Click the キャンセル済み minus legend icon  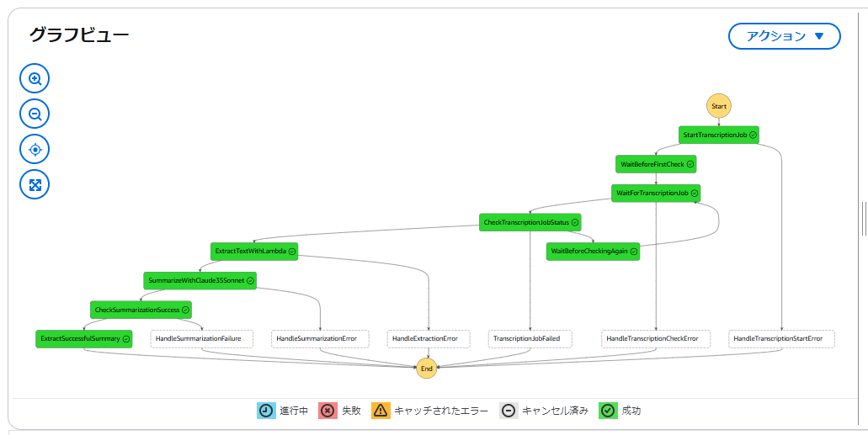coord(509,411)
